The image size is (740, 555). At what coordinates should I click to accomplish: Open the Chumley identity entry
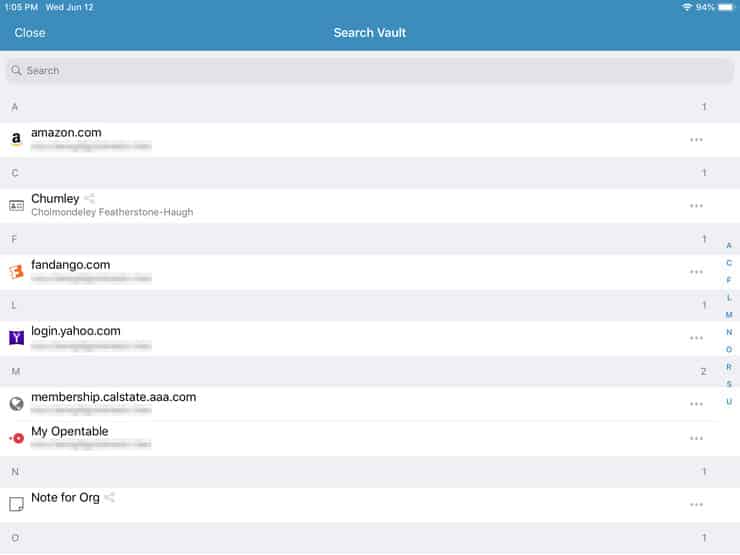tap(370, 206)
